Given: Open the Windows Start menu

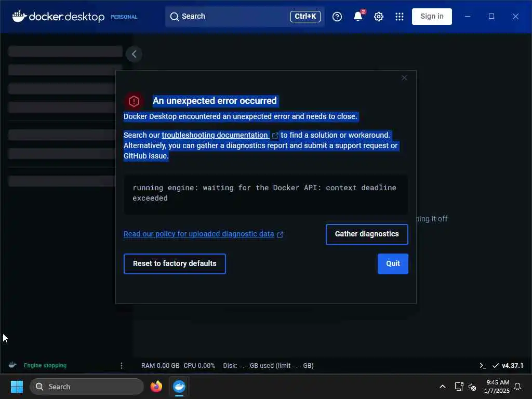Looking at the screenshot, I should coord(17,387).
